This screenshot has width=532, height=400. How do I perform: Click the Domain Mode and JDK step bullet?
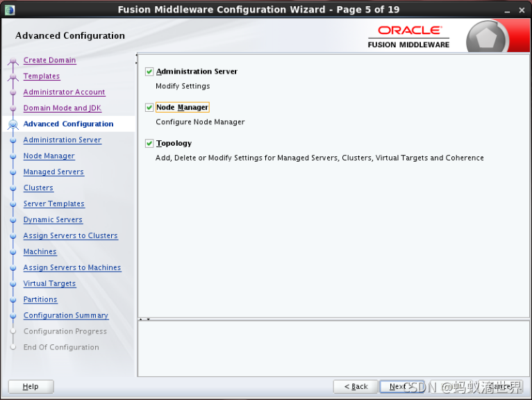(13, 108)
